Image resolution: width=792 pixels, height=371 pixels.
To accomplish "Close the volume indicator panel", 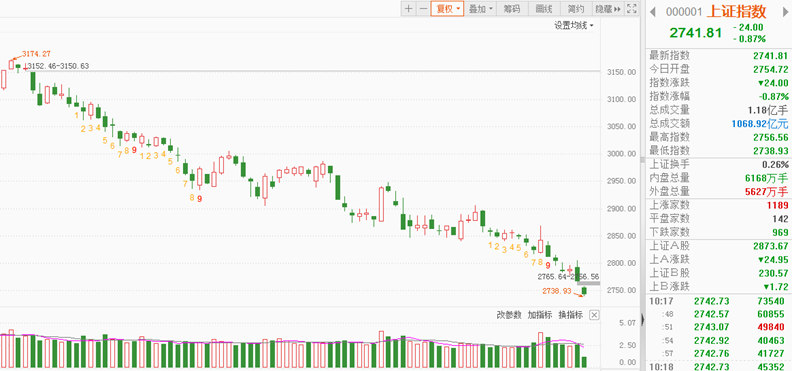I will [x=594, y=315].
